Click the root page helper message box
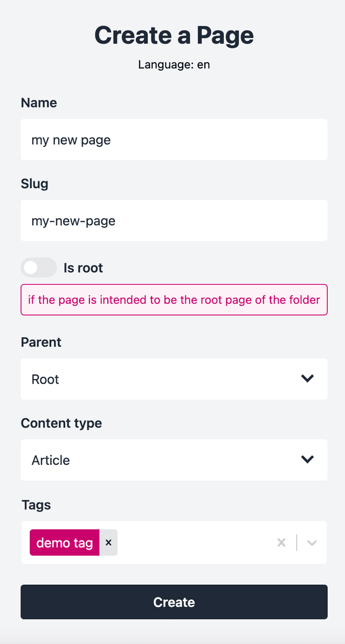The height and width of the screenshot is (644, 345). tap(174, 300)
